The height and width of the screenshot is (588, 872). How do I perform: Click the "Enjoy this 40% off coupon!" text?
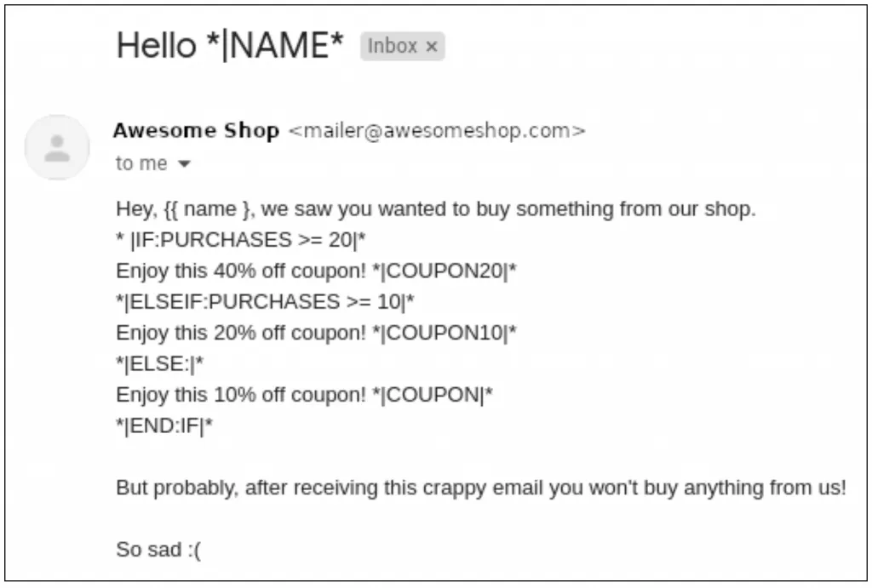click(241, 271)
